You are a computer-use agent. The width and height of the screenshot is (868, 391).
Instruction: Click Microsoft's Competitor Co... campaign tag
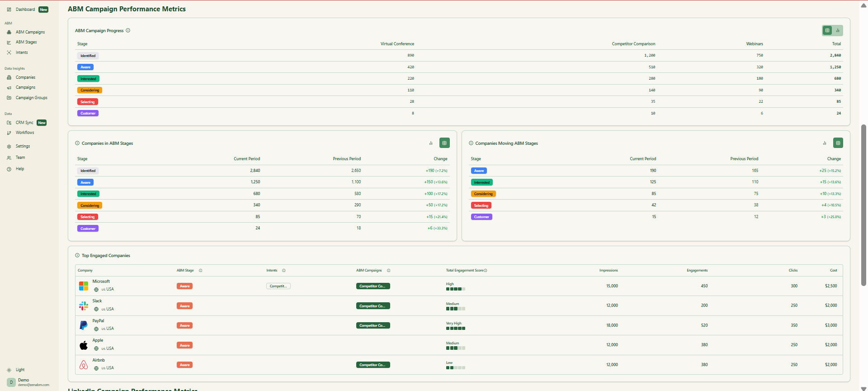click(373, 286)
